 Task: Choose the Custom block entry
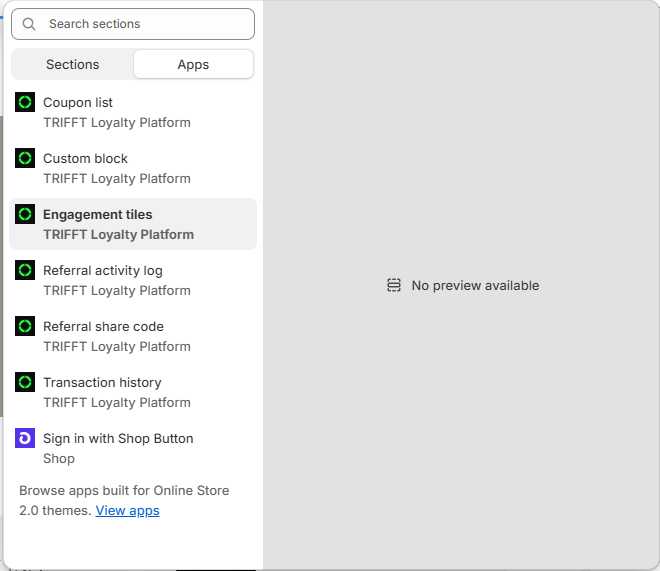133,168
